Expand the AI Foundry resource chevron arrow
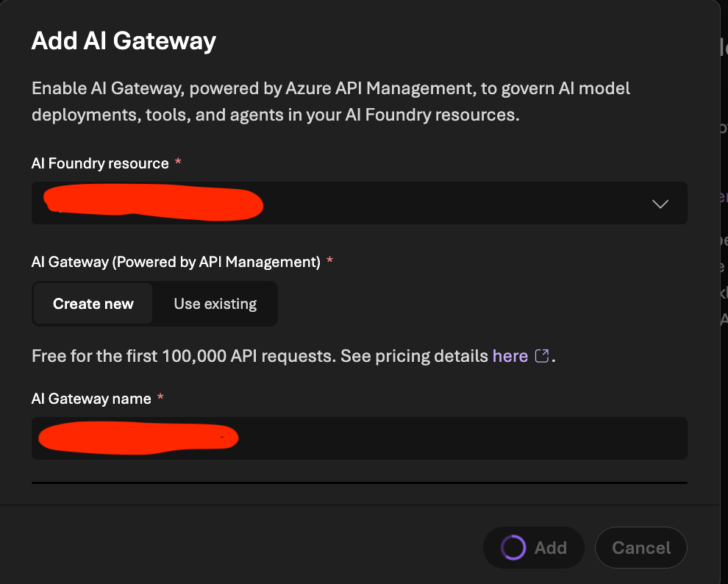This screenshot has width=728, height=584. [660, 204]
